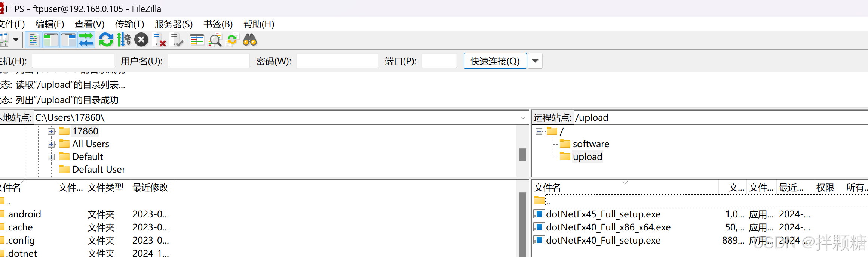
Task: Open the 帮助(H) menu
Action: coord(259,24)
